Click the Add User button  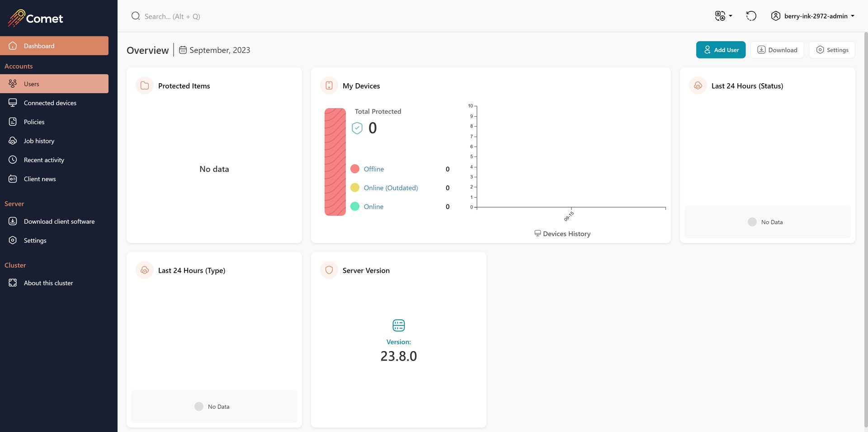point(721,50)
